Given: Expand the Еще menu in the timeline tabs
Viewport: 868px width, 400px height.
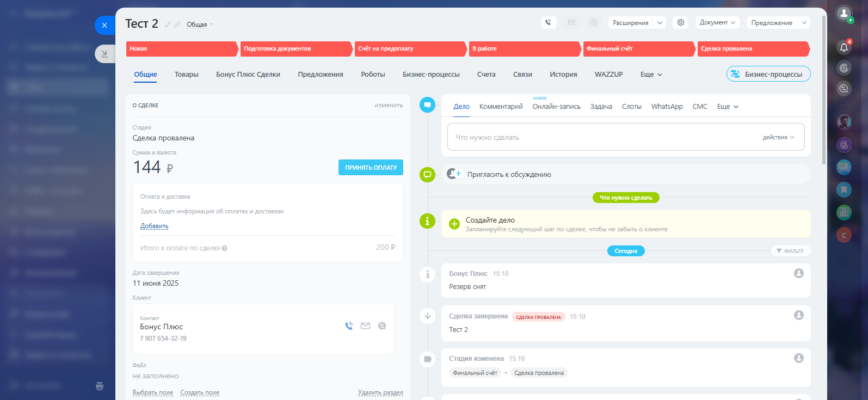Looking at the screenshot, I should [x=728, y=107].
